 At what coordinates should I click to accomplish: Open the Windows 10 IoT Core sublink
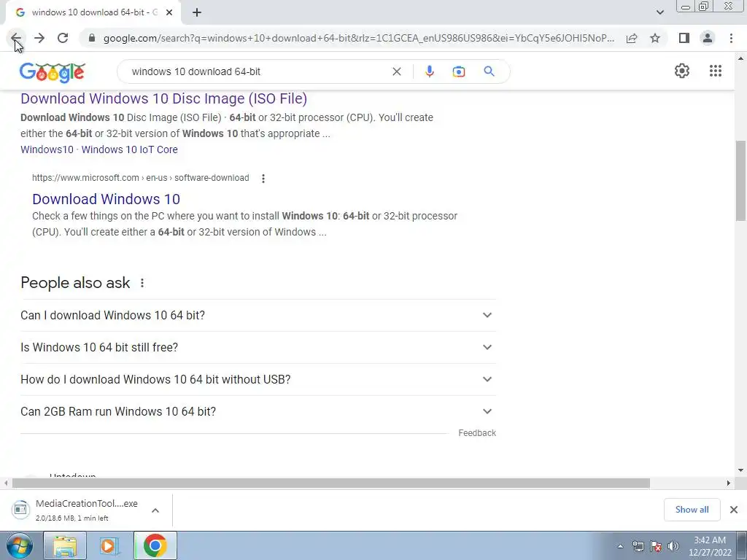[130, 149]
